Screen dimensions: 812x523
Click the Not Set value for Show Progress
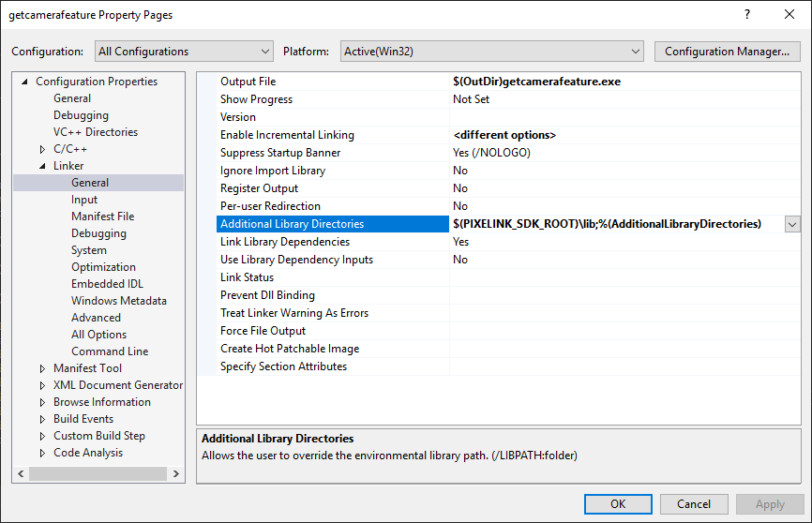[x=471, y=99]
